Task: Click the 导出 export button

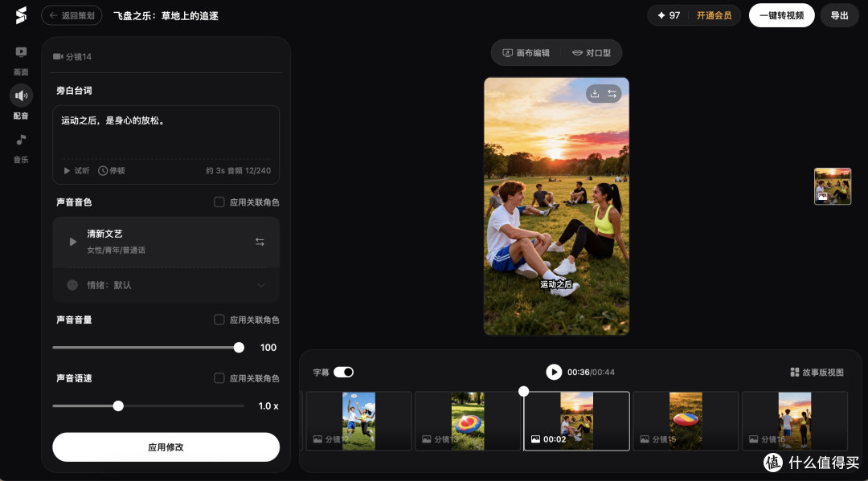Action: tap(839, 15)
